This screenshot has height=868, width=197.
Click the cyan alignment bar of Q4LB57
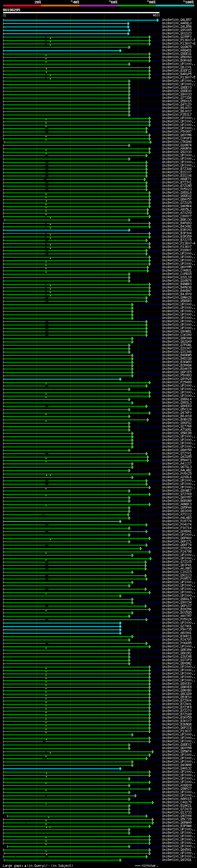[x=81, y=20]
